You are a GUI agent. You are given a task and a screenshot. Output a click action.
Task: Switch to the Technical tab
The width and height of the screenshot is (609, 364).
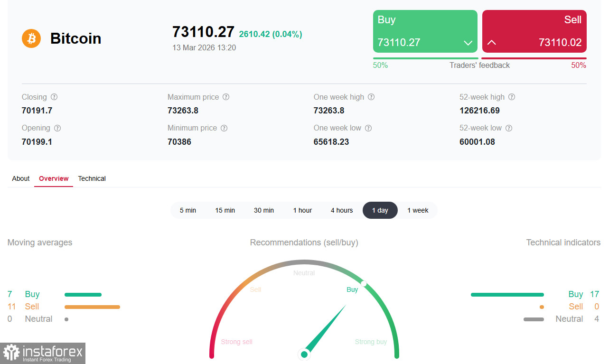point(92,178)
